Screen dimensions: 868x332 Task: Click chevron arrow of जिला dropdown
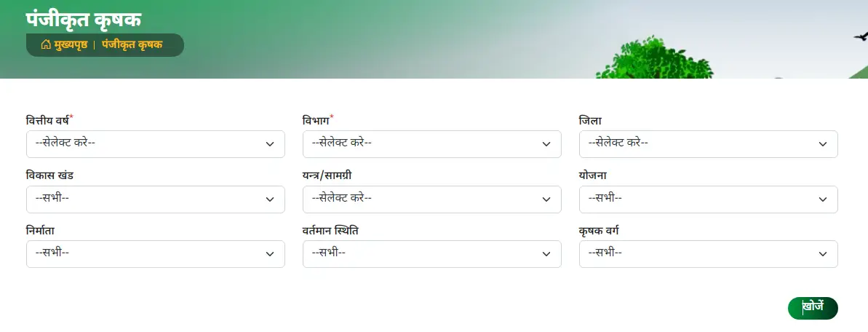pyautogui.click(x=823, y=144)
